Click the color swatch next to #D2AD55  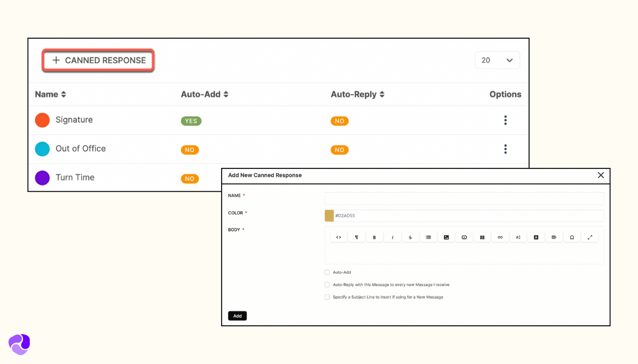329,216
